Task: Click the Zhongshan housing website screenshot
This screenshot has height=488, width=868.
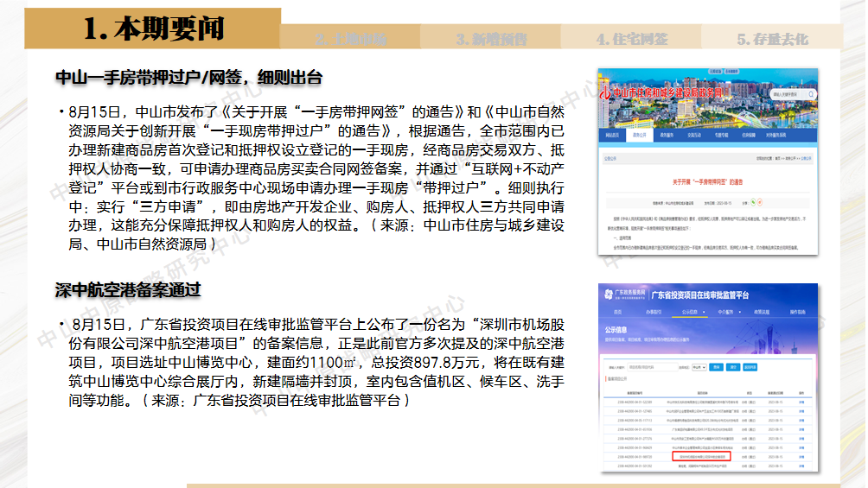Action: (x=708, y=162)
